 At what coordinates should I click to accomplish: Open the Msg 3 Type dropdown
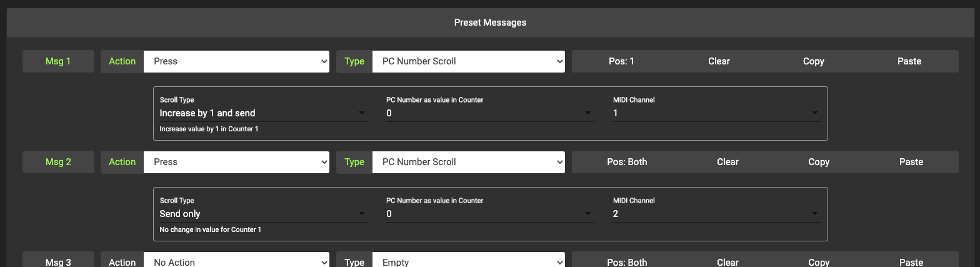[x=468, y=262]
